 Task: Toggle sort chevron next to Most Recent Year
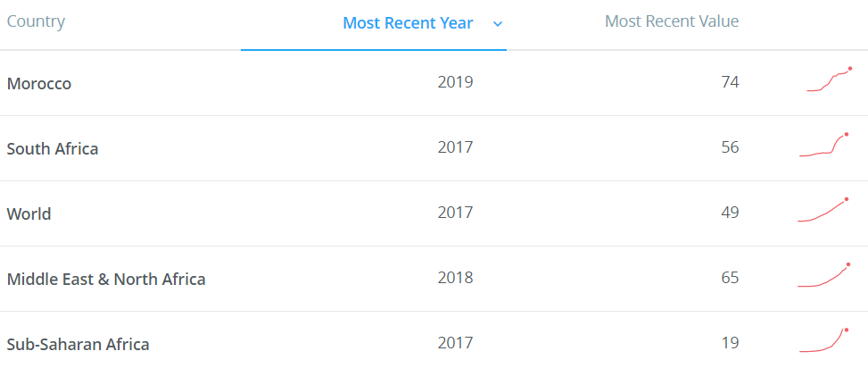click(x=498, y=24)
